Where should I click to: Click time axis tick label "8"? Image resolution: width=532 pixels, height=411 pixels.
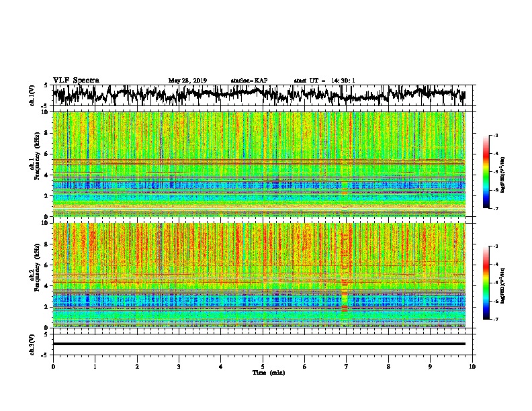(x=388, y=367)
